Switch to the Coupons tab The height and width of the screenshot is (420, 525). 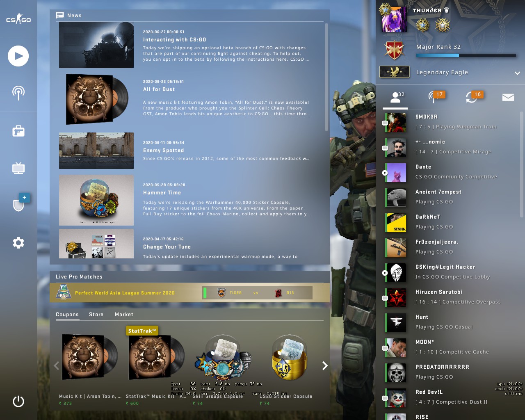pos(67,315)
